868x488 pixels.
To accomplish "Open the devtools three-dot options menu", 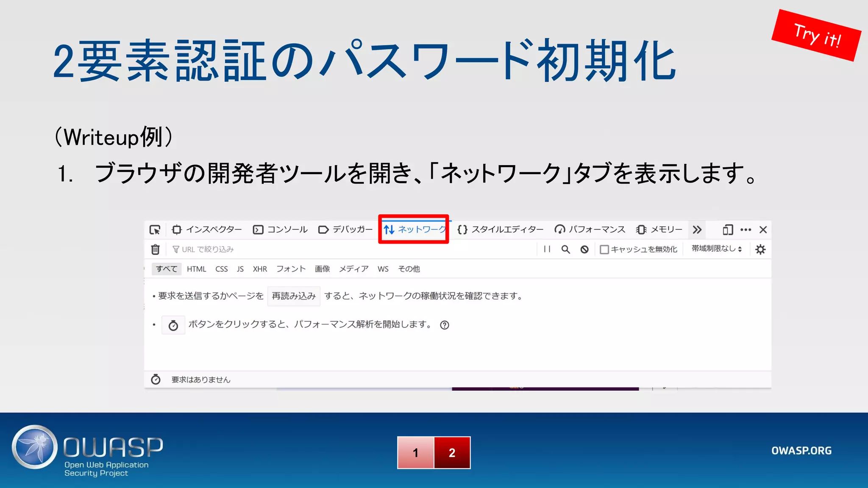I will 746,230.
